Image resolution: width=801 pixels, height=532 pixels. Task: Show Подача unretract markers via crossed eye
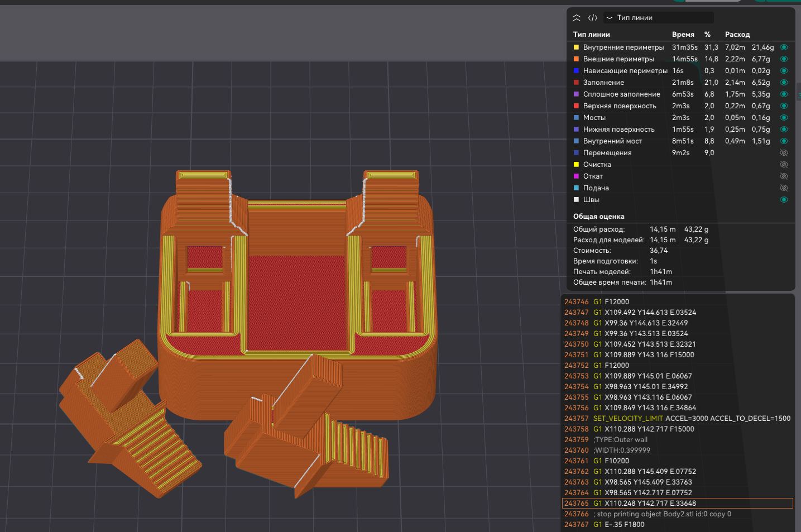784,188
